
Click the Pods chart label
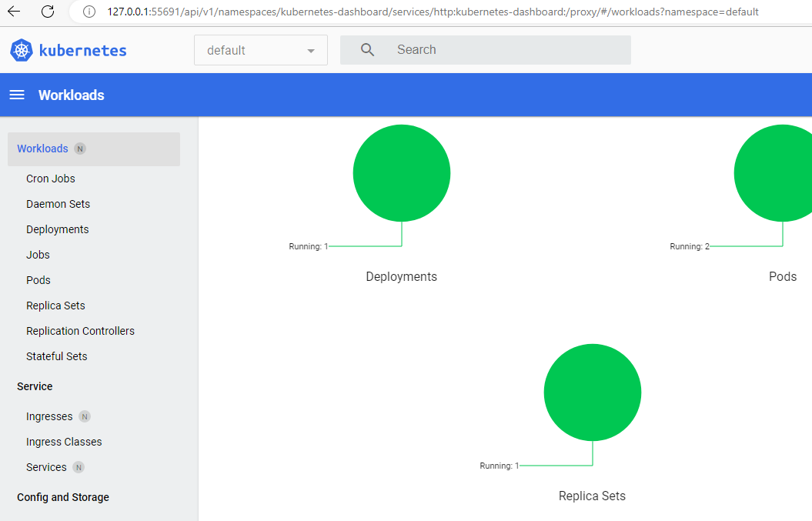pyautogui.click(x=783, y=276)
